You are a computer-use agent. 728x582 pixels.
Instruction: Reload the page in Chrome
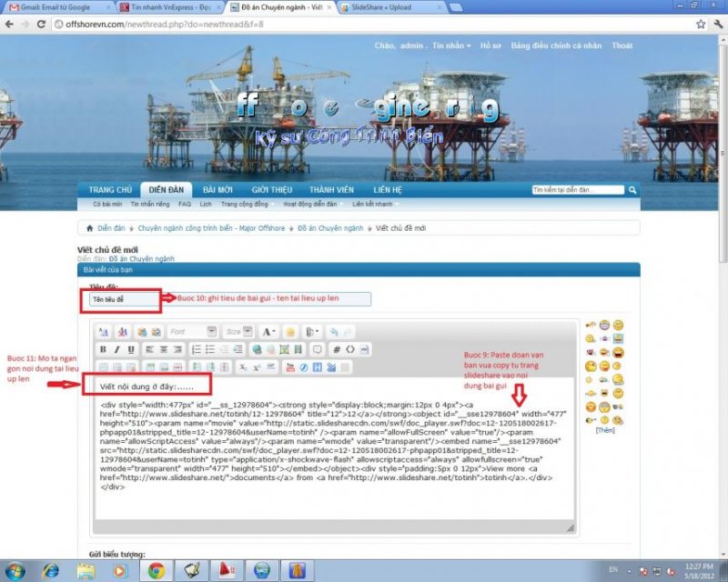[x=41, y=25]
